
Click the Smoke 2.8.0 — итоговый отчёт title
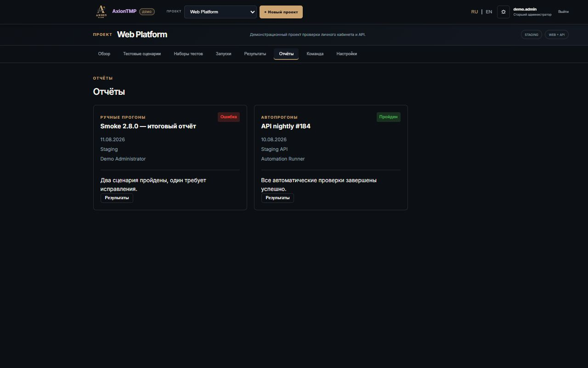pos(148,126)
